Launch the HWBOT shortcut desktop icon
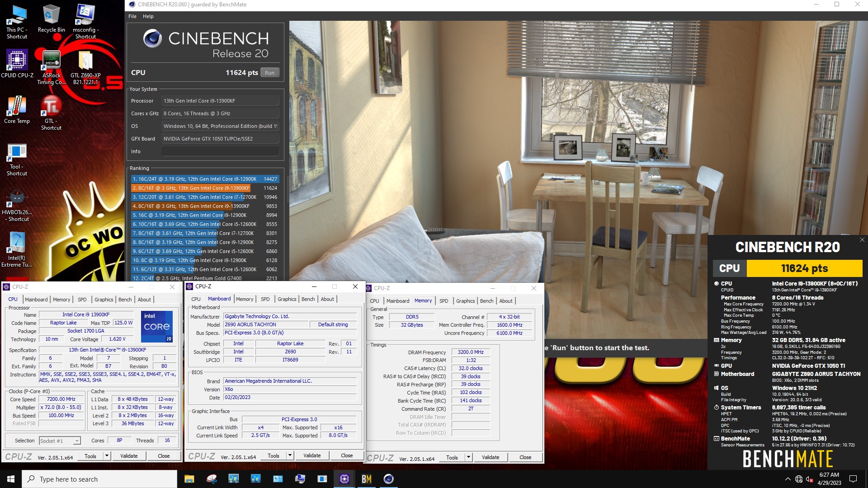 [17, 206]
